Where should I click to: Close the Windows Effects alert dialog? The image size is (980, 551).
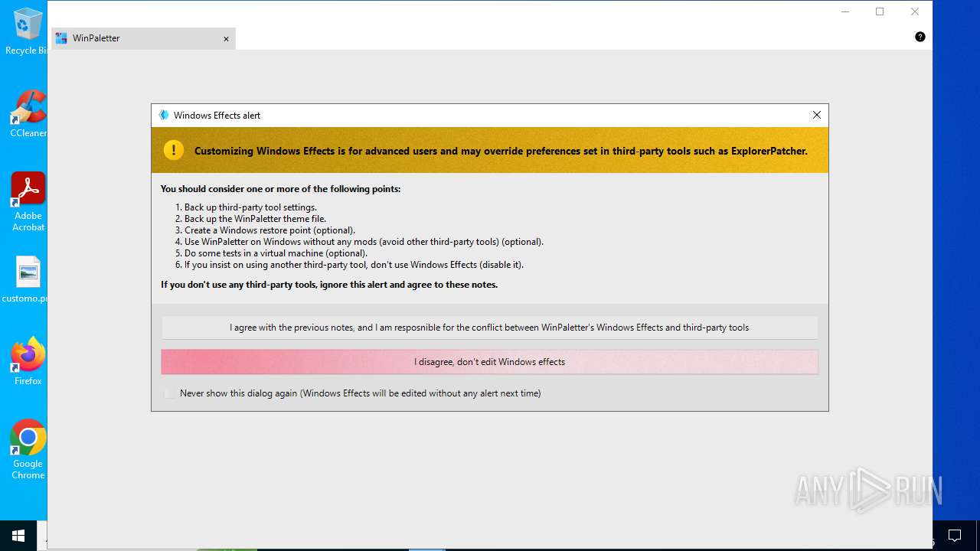816,115
